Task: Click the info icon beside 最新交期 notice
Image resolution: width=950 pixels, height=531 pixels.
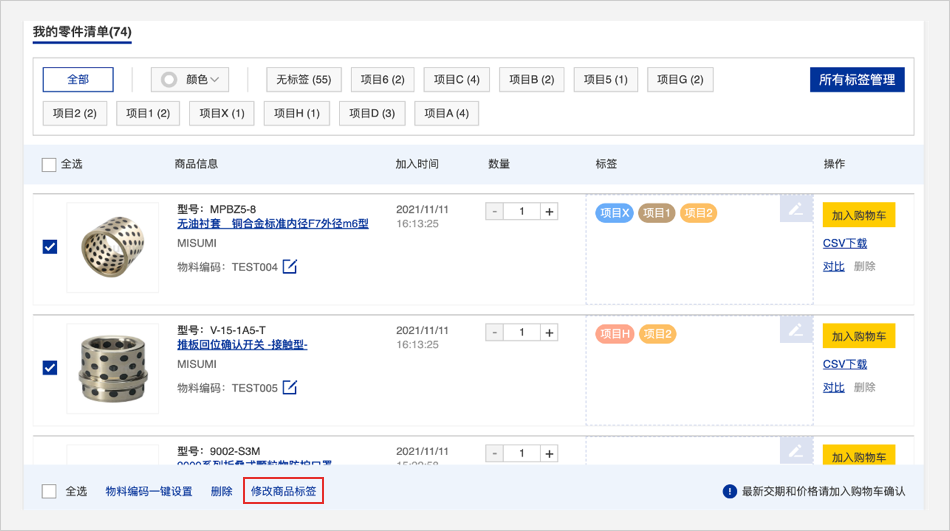Action: (x=730, y=492)
